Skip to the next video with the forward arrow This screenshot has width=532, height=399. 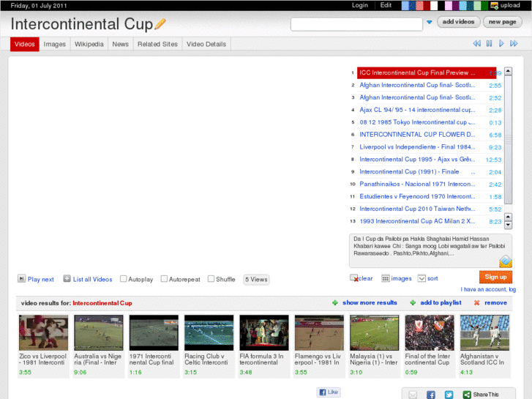coord(502,44)
